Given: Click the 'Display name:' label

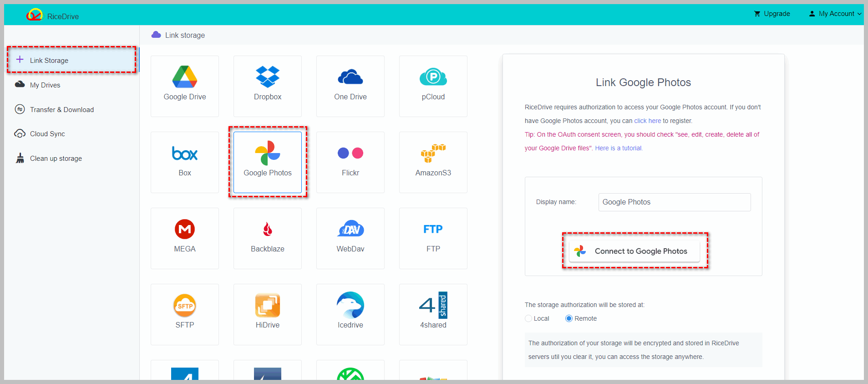Looking at the screenshot, I should (x=556, y=202).
